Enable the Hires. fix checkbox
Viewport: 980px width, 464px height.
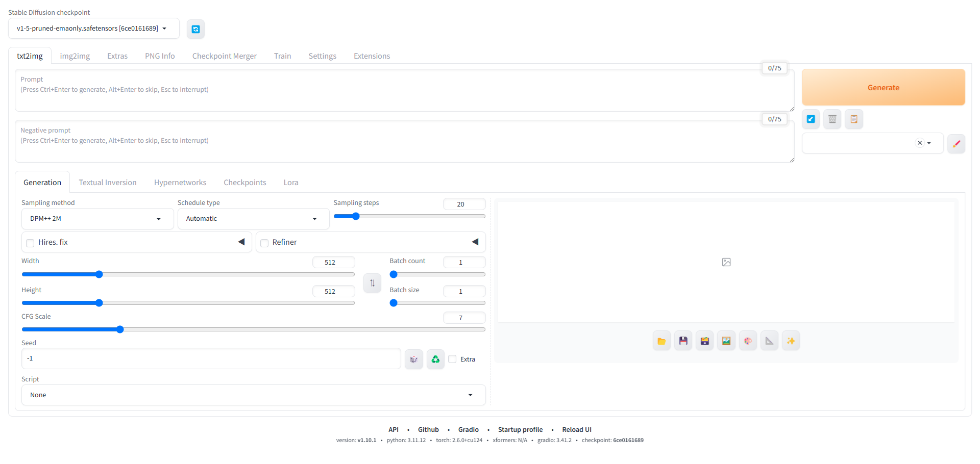click(x=30, y=243)
